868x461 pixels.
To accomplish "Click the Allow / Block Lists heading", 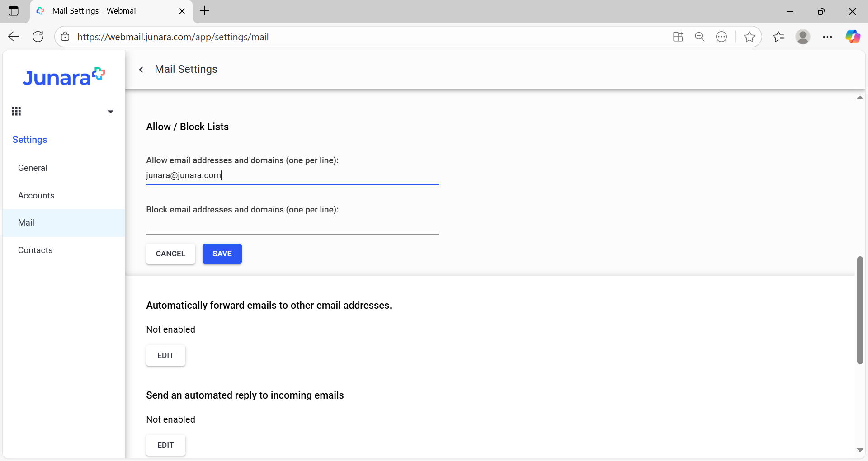I will coord(187,127).
